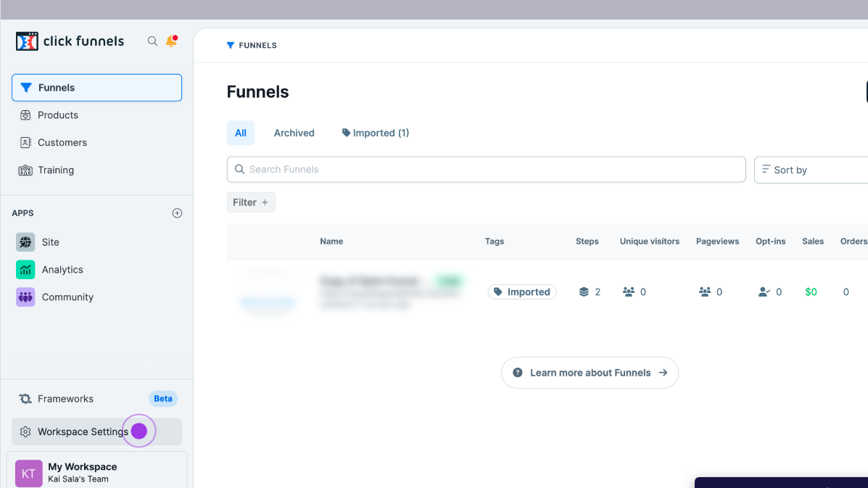The width and height of the screenshot is (868, 488).
Task: Expand the Filter options
Action: tap(251, 202)
